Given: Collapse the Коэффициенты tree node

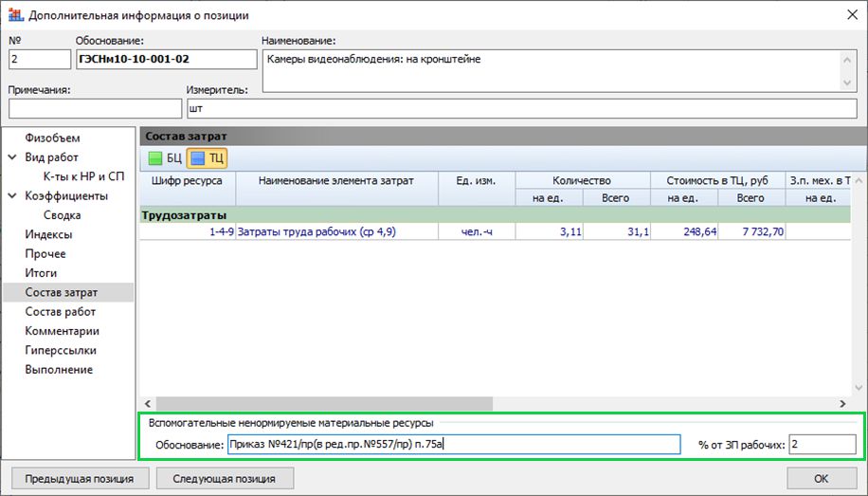Looking at the screenshot, I should coord(12,195).
